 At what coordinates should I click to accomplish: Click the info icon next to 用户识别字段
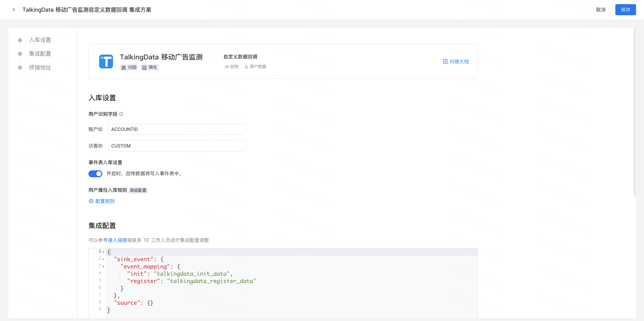[122, 114]
